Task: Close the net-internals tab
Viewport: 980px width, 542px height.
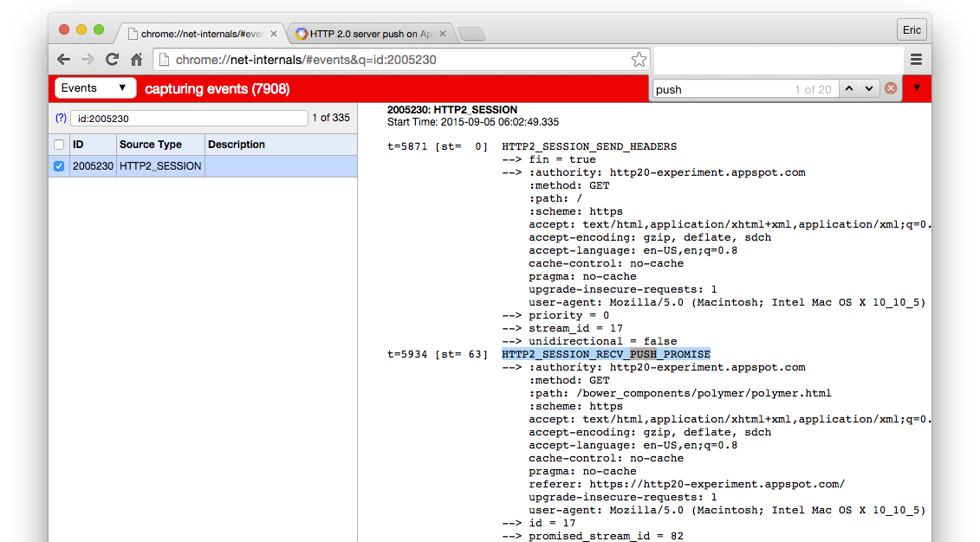Action: coord(274,34)
